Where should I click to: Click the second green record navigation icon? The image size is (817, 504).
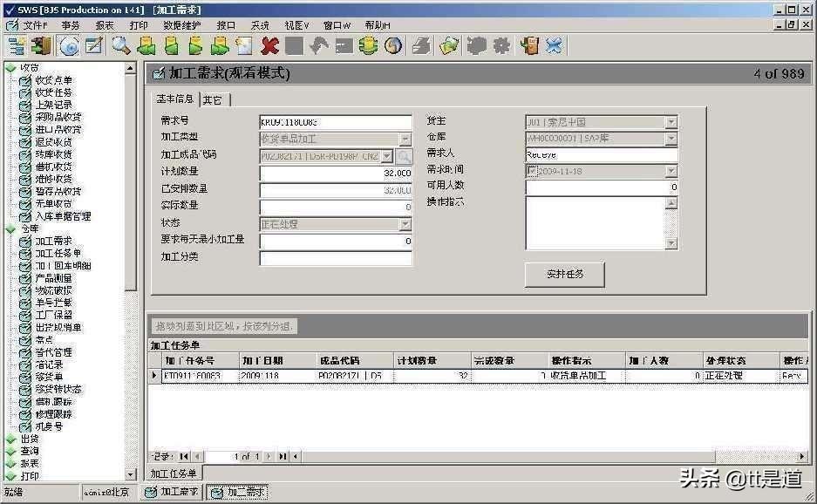[x=172, y=46]
